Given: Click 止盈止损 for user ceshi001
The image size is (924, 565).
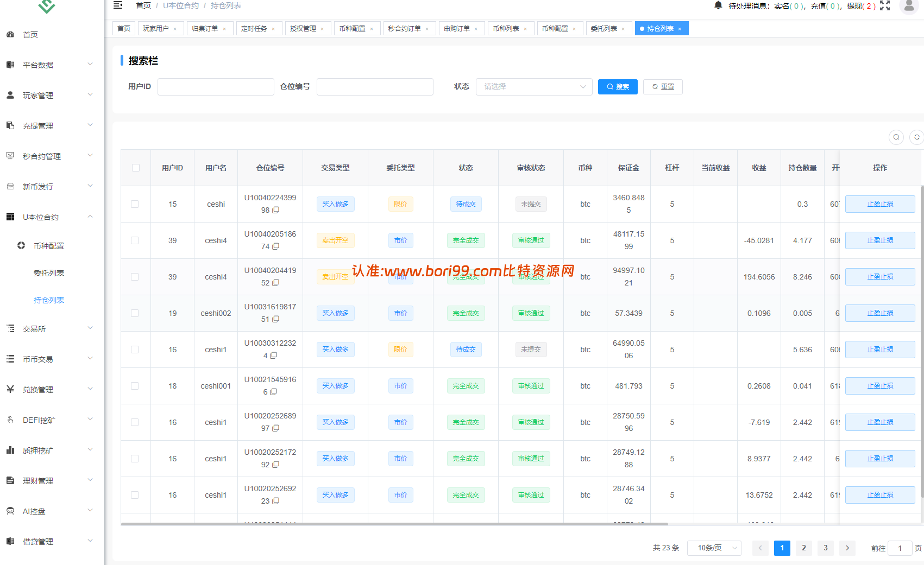Looking at the screenshot, I should click(x=880, y=386).
